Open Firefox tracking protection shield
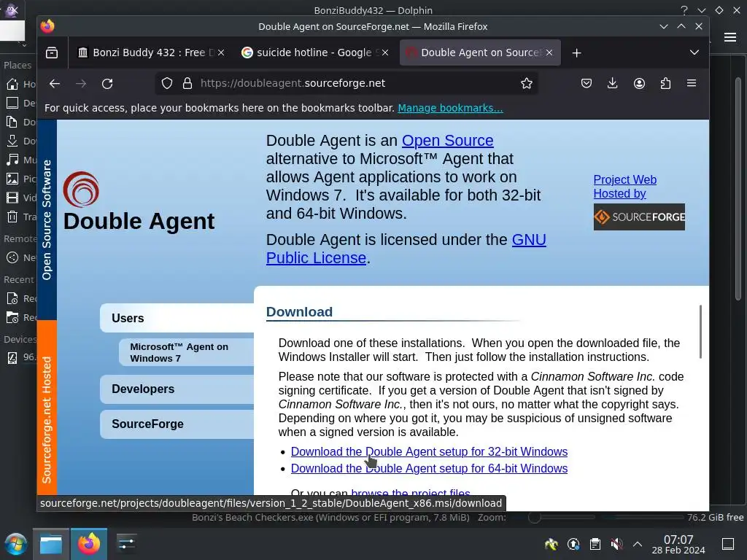Image resolution: width=747 pixels, height=560 pixels. point(167,83)
